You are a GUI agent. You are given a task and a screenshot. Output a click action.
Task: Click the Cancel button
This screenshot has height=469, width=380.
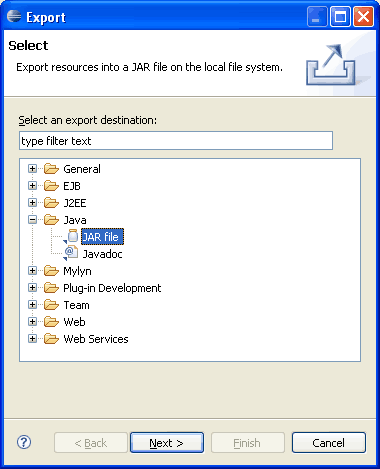(x=329, y=443)
